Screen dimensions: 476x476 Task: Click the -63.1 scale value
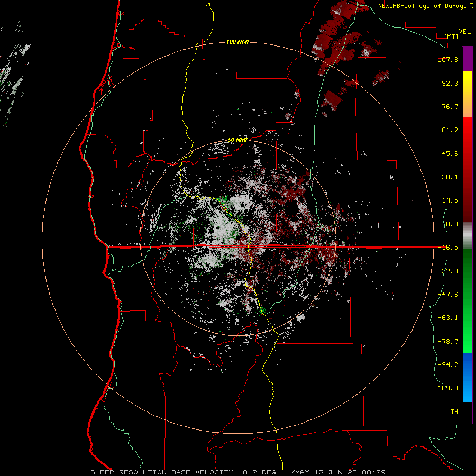coord(448,318)
